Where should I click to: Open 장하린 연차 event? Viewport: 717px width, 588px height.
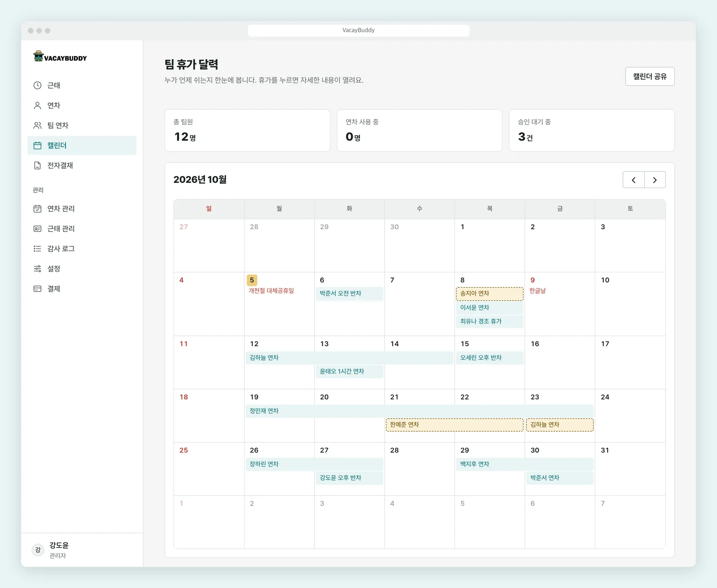tap(314, 464)
